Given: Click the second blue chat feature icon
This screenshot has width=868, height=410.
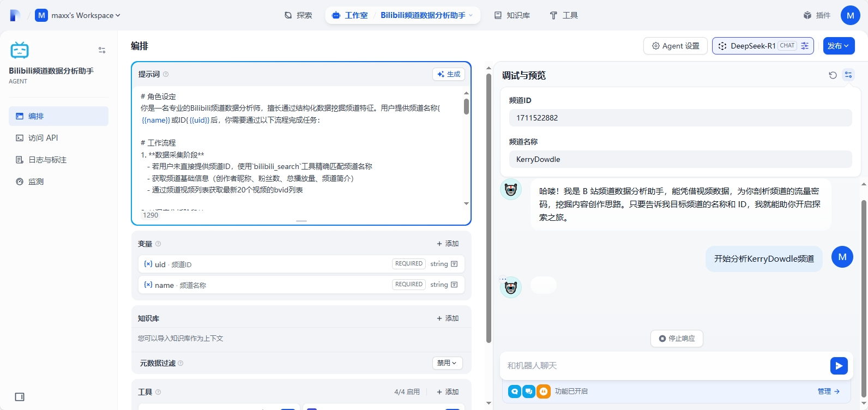Looking at the screenshot, I should (529, 391).
